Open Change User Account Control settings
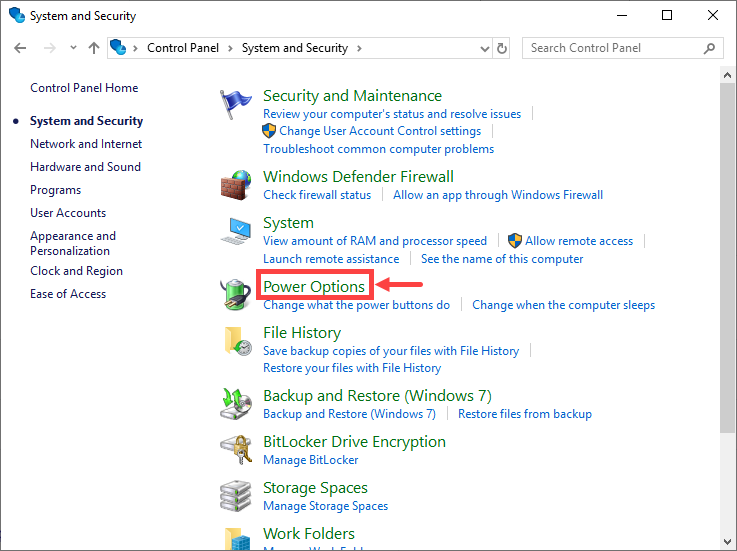Image resolution: width=737 pixels, height=551 pixels. [x=379, y=131]
